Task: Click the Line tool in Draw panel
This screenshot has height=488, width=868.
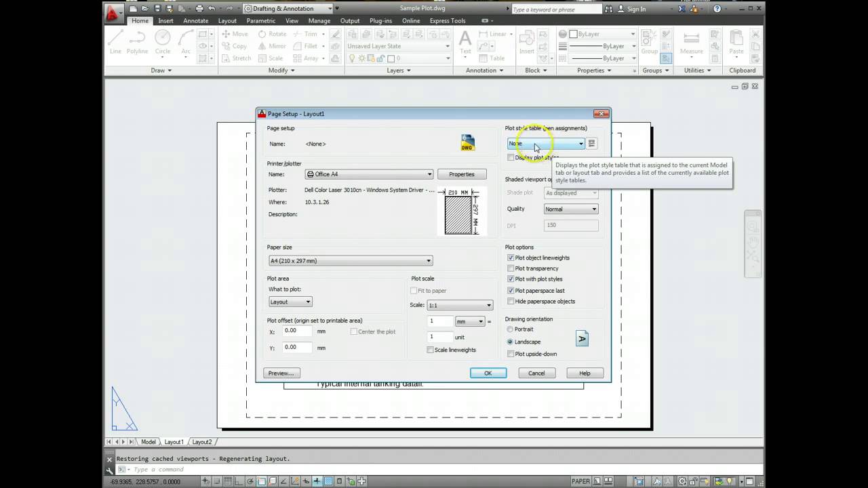Action: [115, 41]
